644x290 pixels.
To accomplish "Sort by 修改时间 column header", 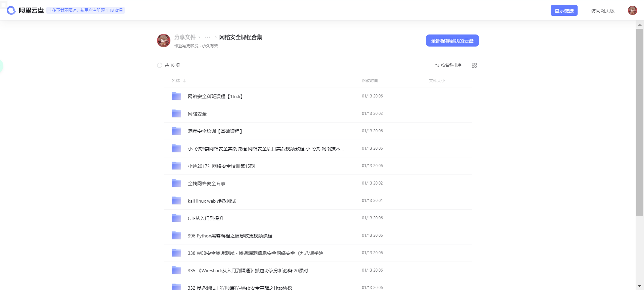I will coord(370,81).
